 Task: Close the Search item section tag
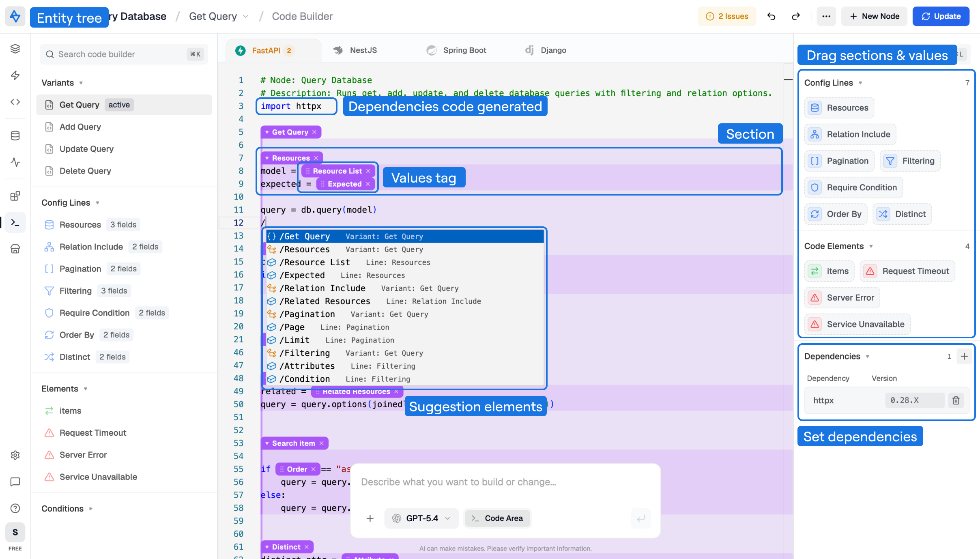point(322,443)
